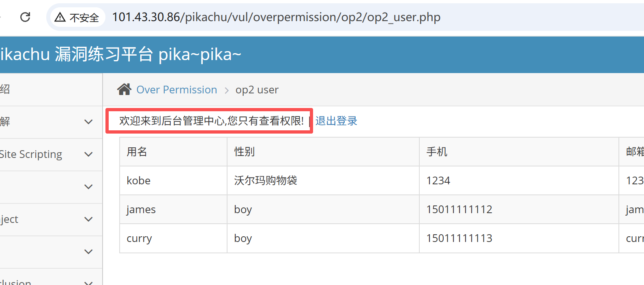Click the not secure warning triangle icon
Screen dimensions: 644x285
pos(60,17)
